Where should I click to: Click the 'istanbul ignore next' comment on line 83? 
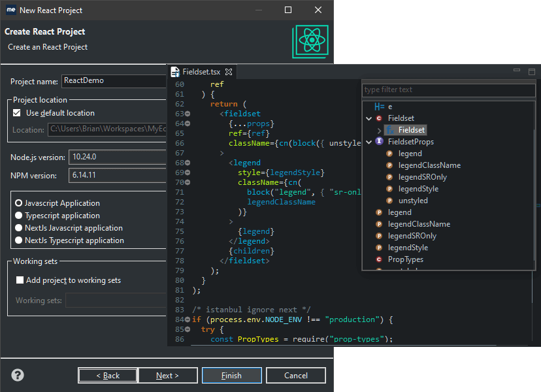pos(252,310)
